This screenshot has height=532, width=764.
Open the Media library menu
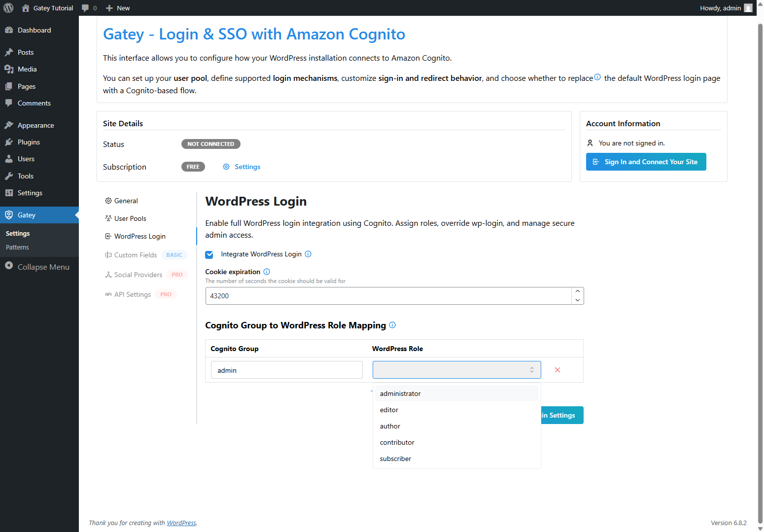click(39, 69)
